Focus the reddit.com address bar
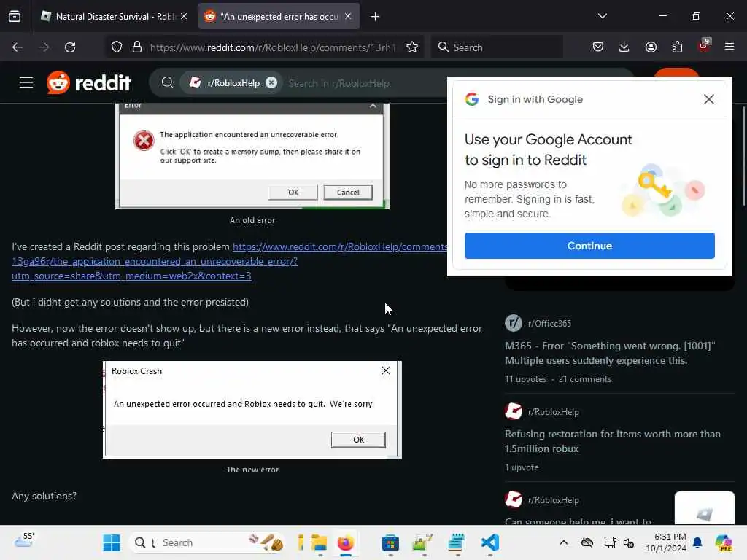 click(x=273, y=47)
